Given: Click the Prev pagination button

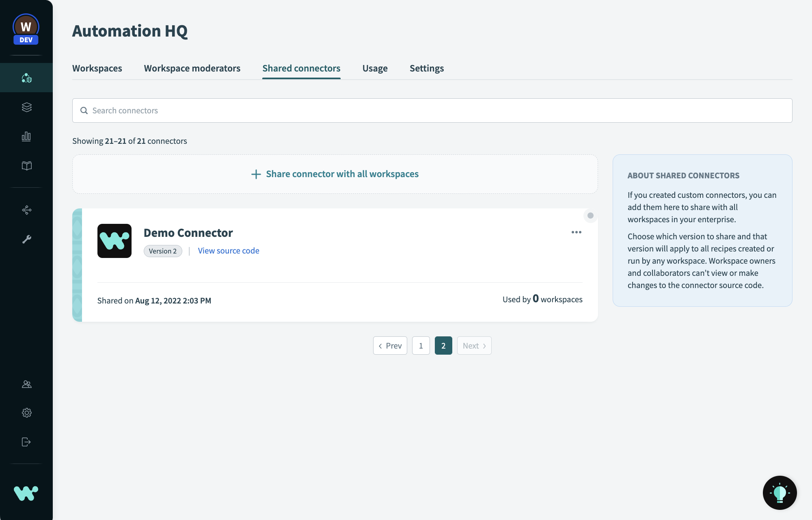Looking at the screenshot, I should tap(390, 346).
